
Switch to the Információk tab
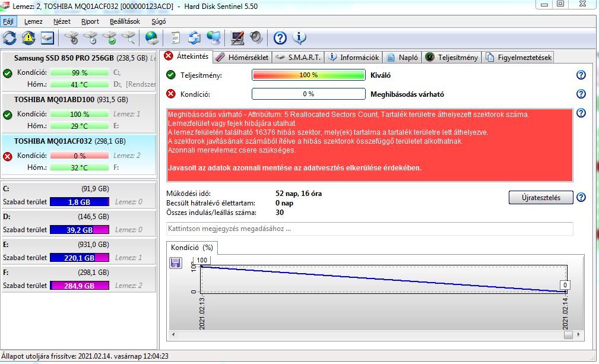click(354, 57)
